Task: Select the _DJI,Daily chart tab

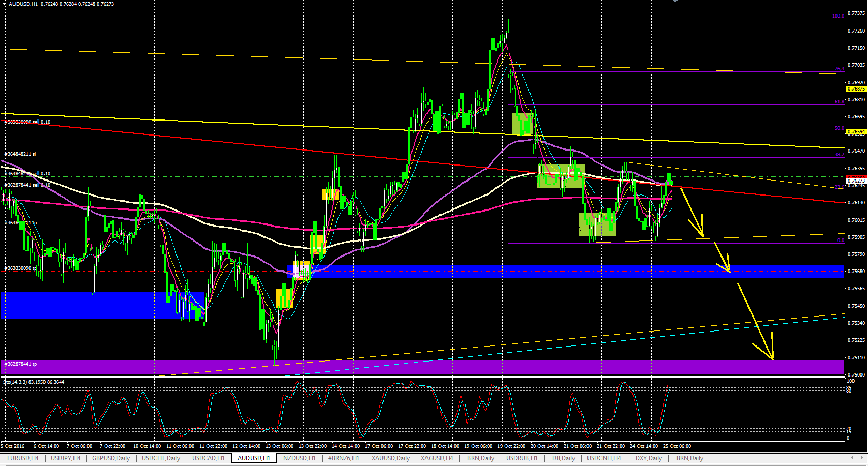Action: pyautogui.click(x=562, y=458)
